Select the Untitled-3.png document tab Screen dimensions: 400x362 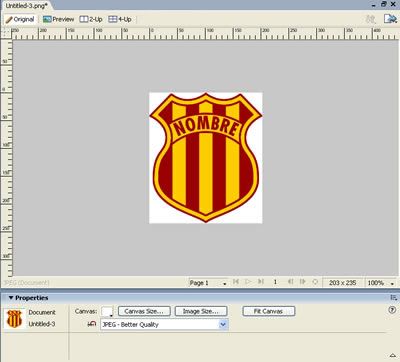click(x=26, y=5)
